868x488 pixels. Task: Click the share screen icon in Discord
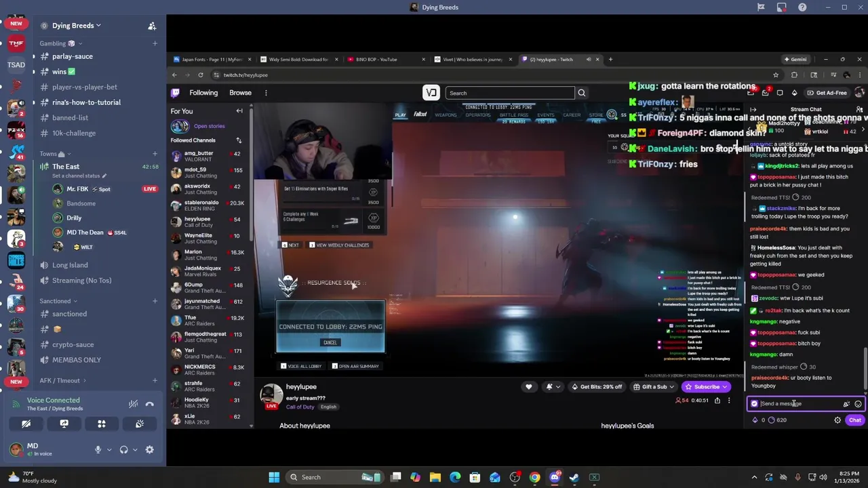[x=64, y=424]
